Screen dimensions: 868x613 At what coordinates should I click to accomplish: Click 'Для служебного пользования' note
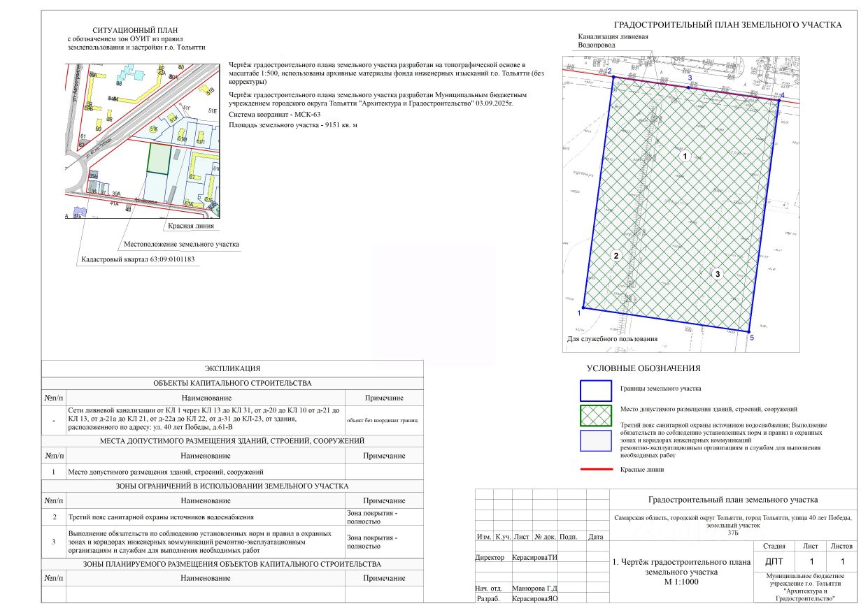612,339
